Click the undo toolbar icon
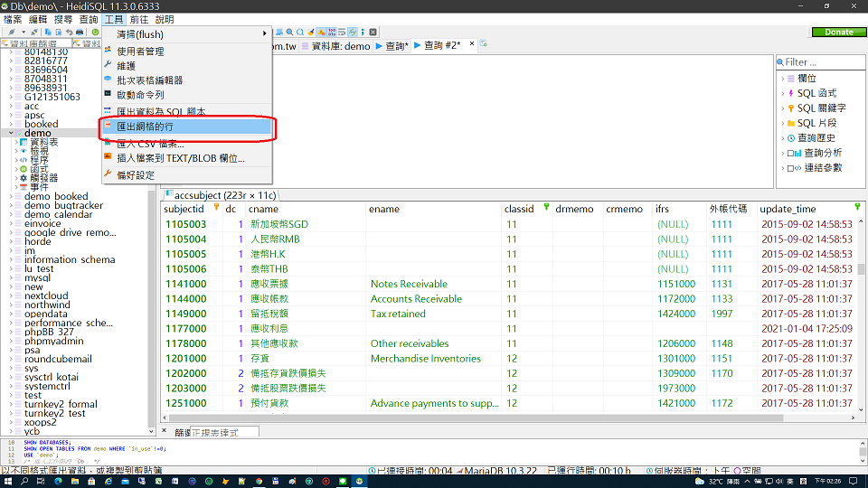The height and width of the screenshot is (488, 868). click(x=70, y=33)
